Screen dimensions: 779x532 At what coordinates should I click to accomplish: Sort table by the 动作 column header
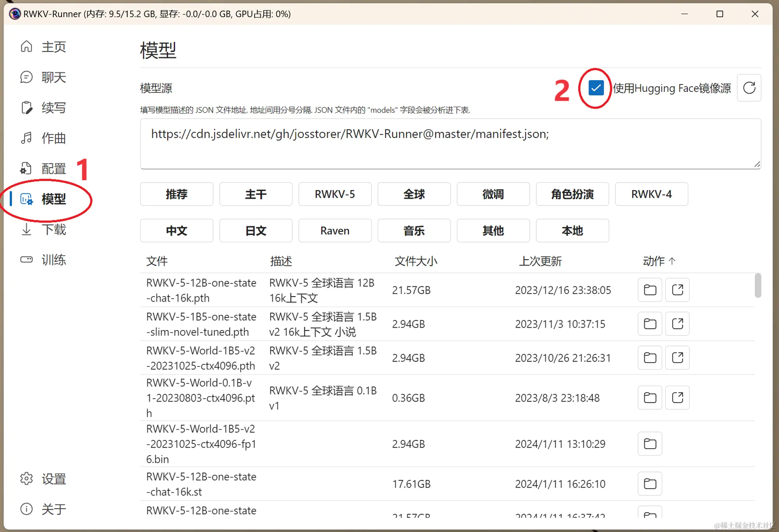point(659,261)
